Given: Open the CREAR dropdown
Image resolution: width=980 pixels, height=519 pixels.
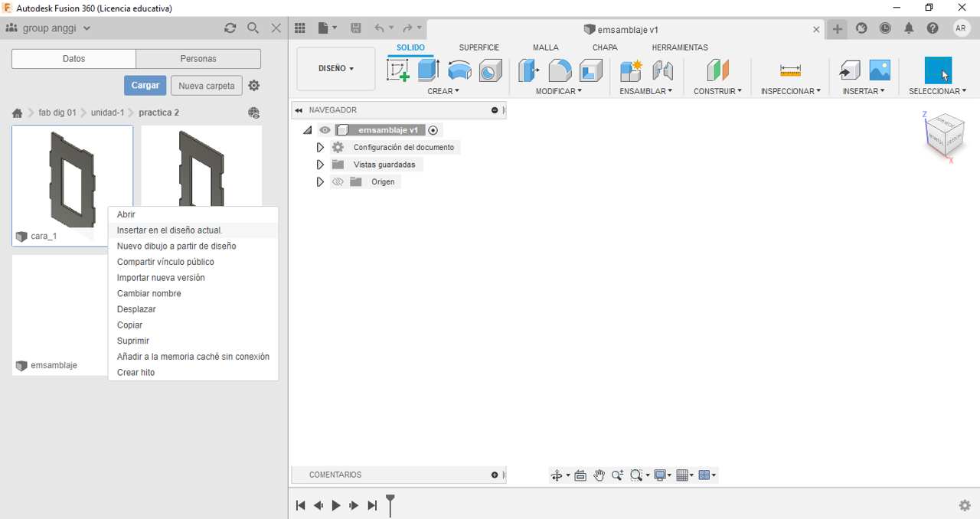Looking at the screenshot, I should 443,91.
